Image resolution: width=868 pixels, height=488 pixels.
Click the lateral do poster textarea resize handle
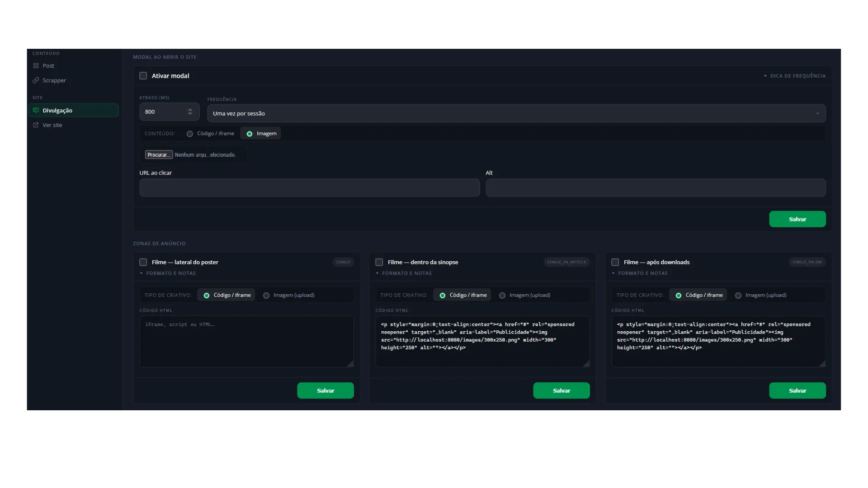coord(350,364)
